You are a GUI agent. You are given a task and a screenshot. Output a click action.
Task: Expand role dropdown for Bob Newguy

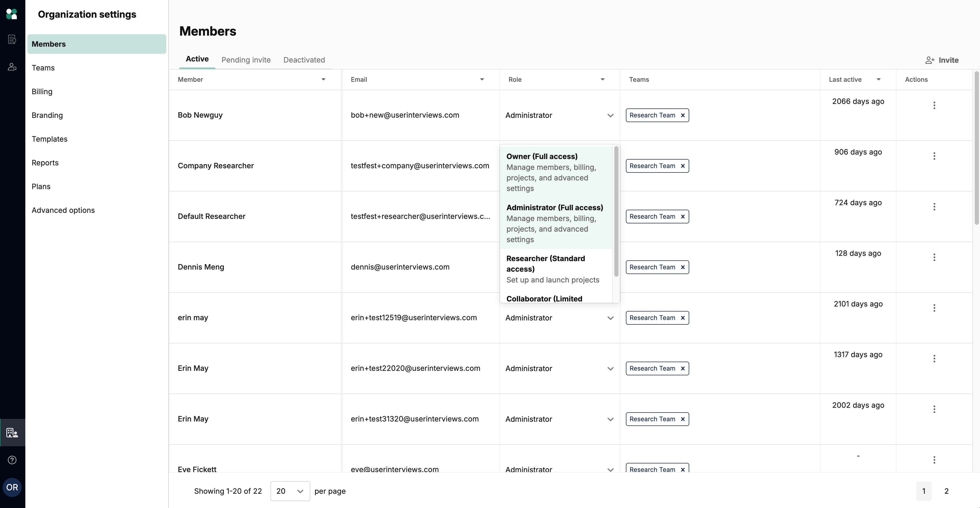point(610,116)
